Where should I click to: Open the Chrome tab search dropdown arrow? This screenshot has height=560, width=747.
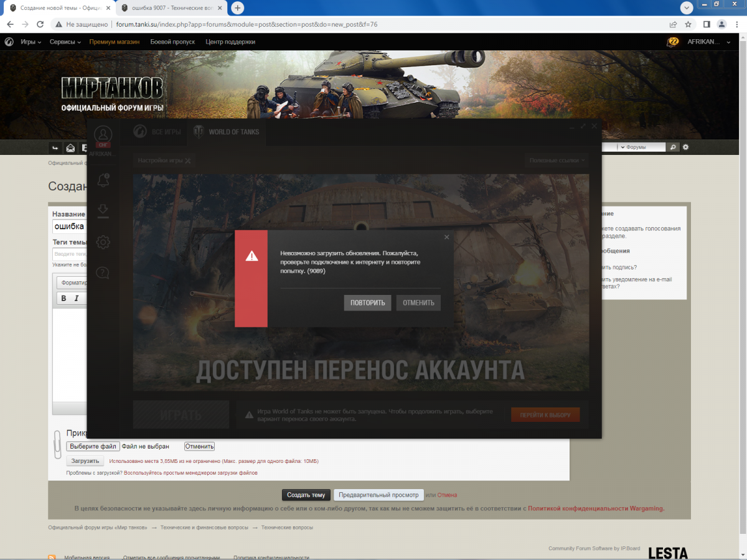pos(687,8)
